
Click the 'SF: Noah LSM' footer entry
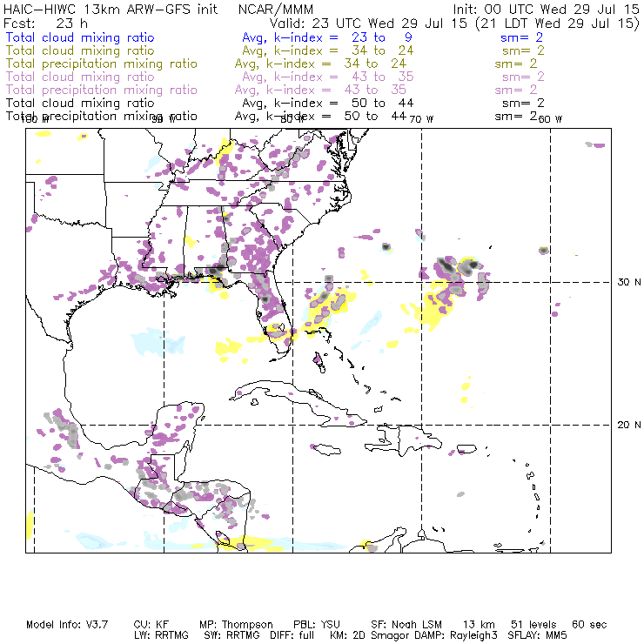pyautogui.click(x=406, y=625)
